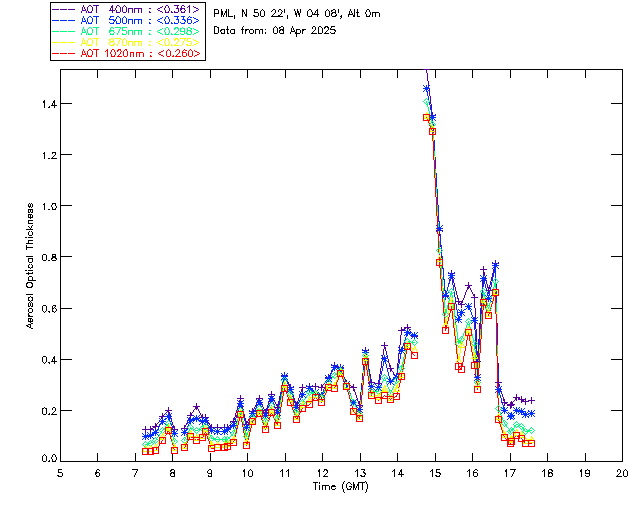The height and width of the screenshot is (512, 640).
Task: Click the 0.0 y-axis tick label
Action: point(49,459)
